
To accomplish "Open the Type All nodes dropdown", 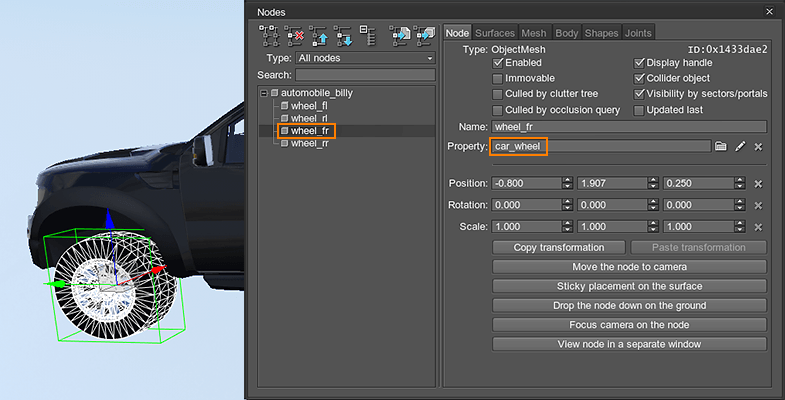I will click(x=366, y=58).
